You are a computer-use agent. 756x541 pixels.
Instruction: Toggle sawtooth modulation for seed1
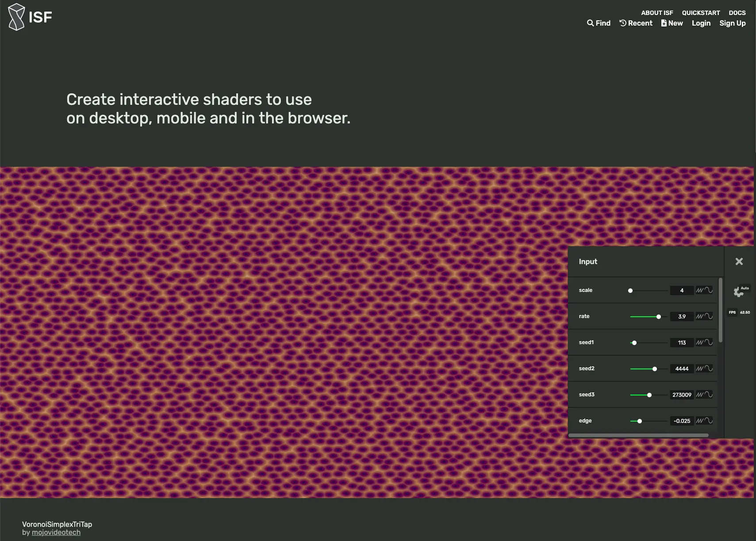click(700, 342)
